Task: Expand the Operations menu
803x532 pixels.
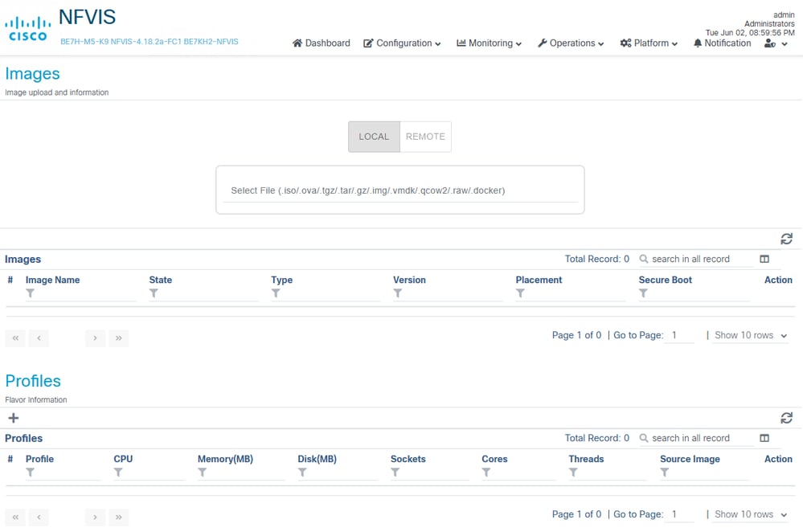Action: [x=571, y=43]
